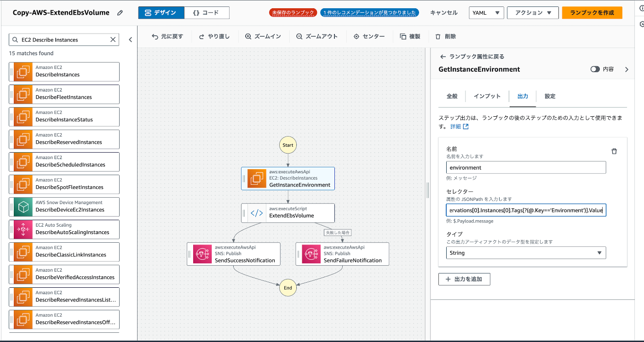Click the top-right sidebar icon at window edge
Screen dimensions: 644x342
[x=642, y=8]
